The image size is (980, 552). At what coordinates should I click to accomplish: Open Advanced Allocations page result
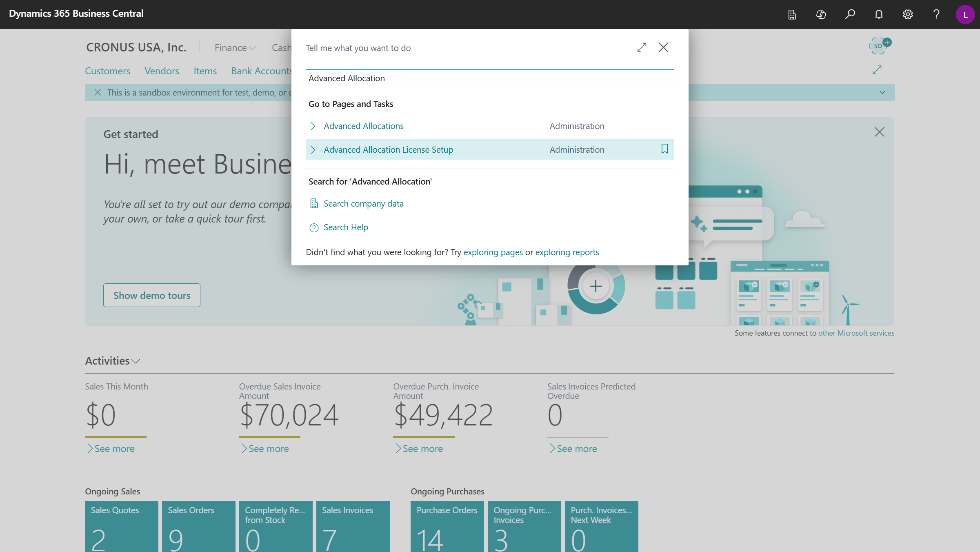pyautogui.click(x=363, y=126)
